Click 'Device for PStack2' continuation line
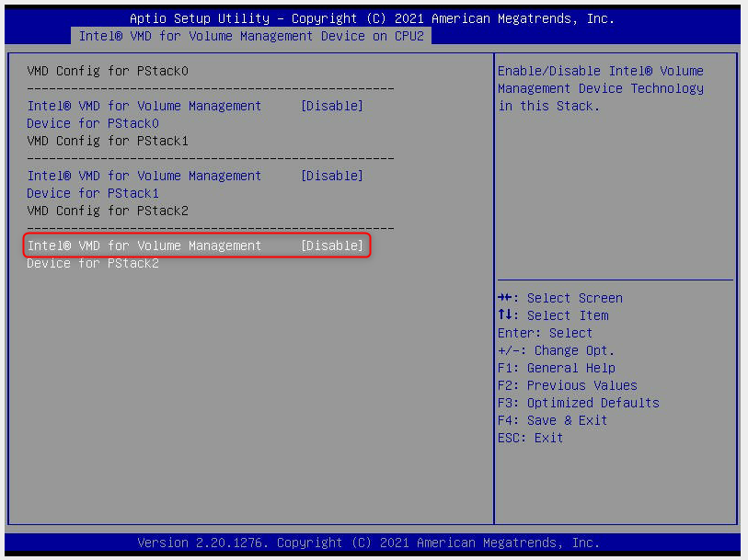748x560 pixels. coord(93,263)
